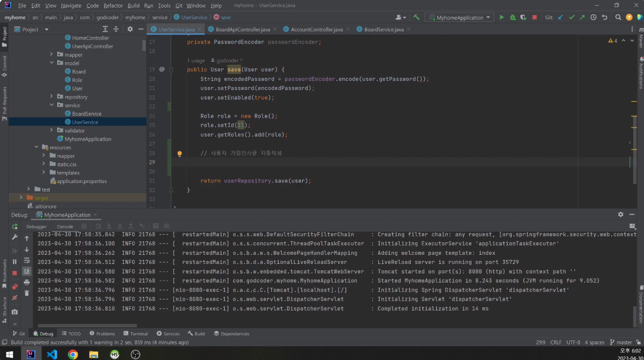Get thread dump camera icon

[15, 312]
